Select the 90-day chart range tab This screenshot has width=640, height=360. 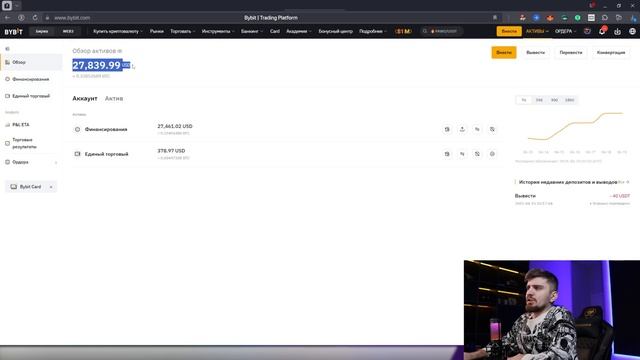554,100
